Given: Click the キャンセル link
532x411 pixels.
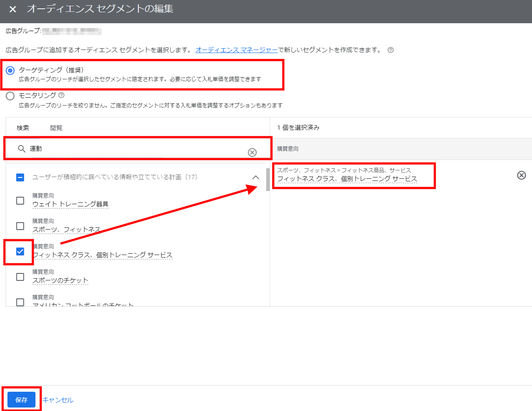Looking at the screenshot, I should (x=58, y=400).
